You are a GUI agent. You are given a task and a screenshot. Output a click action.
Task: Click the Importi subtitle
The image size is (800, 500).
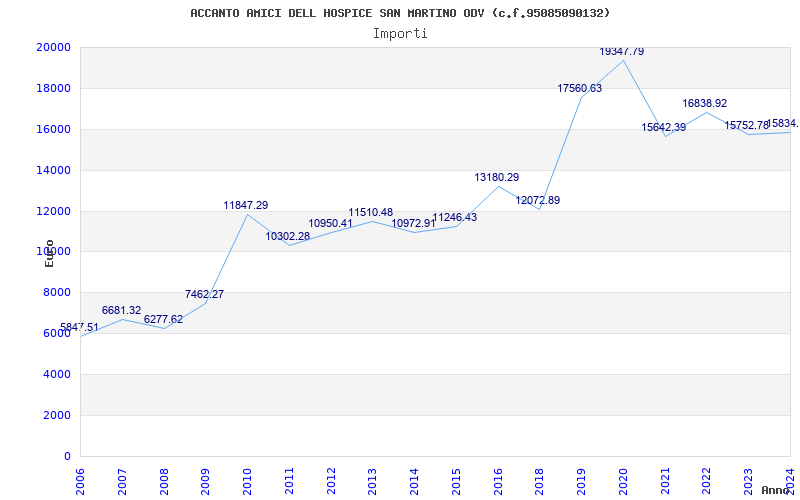pos(400,34)
